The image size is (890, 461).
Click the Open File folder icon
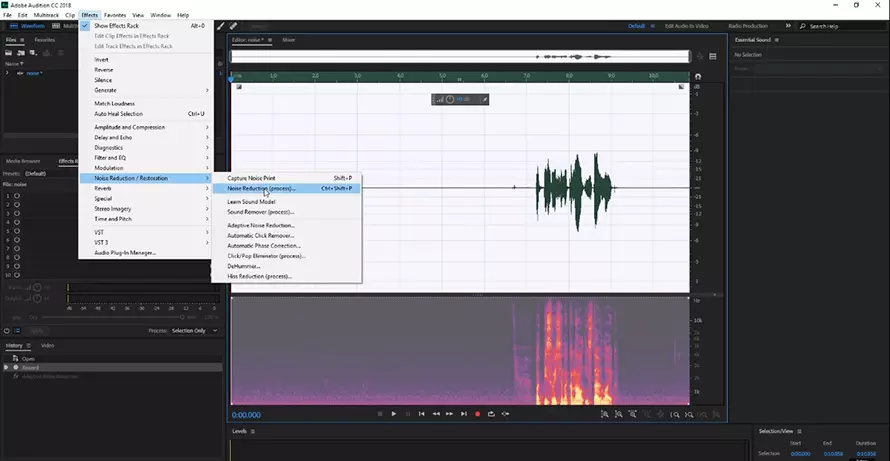click(9, 52)
